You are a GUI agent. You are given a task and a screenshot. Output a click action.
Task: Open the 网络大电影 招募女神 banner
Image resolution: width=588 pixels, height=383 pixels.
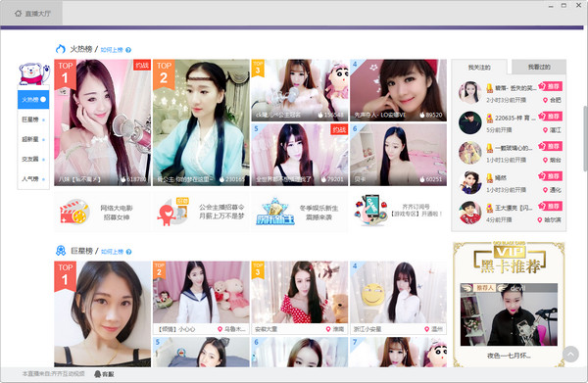point(102,213)
